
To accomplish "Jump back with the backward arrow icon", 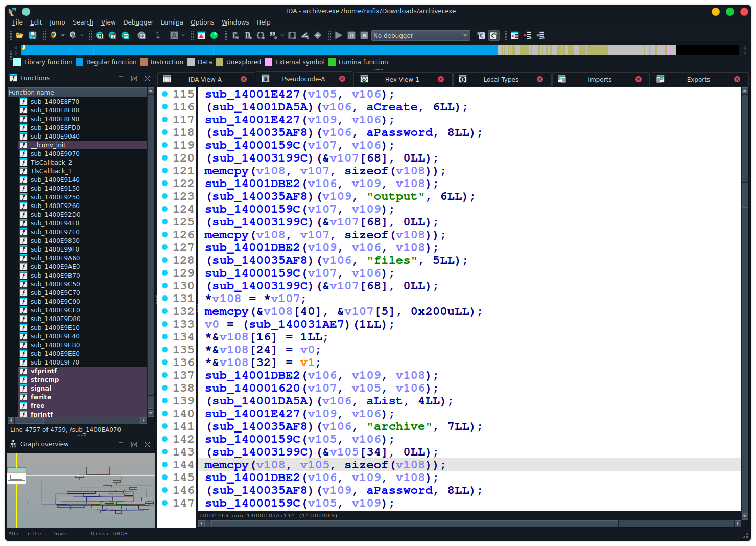I will [53, 35].
